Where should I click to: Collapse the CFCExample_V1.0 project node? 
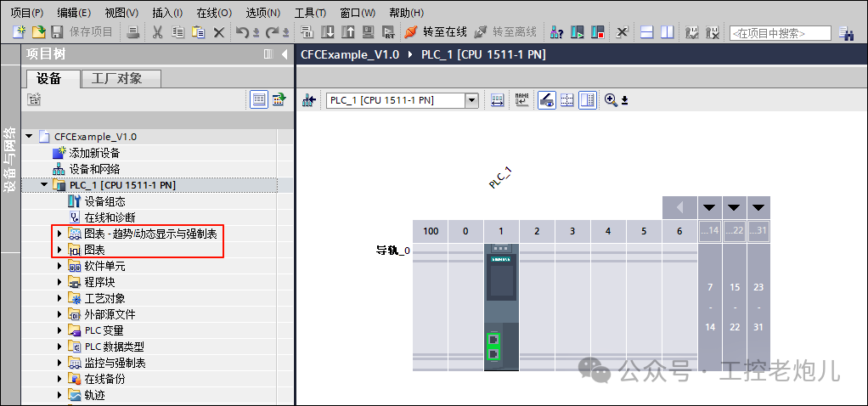29,136
